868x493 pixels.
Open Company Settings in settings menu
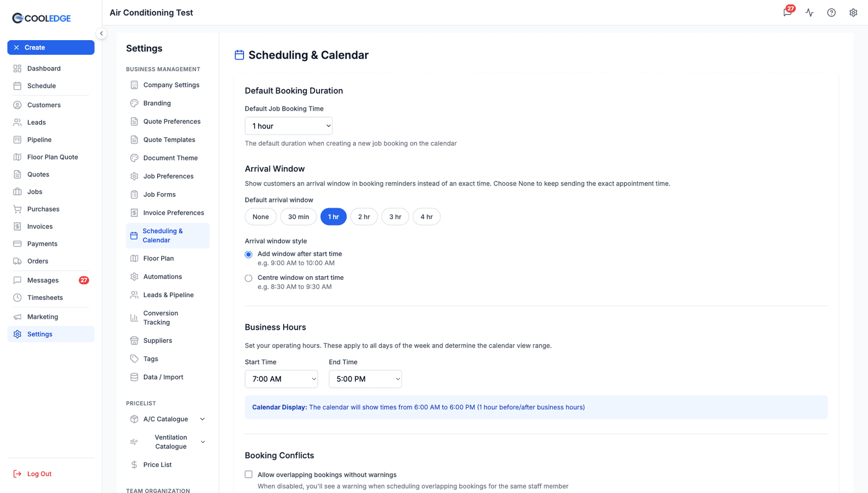(168, 85)
